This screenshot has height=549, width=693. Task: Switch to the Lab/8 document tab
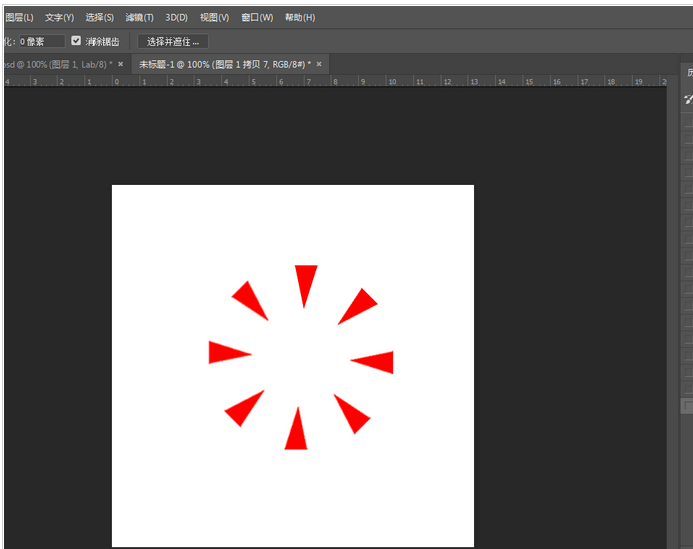pos(55,64)
